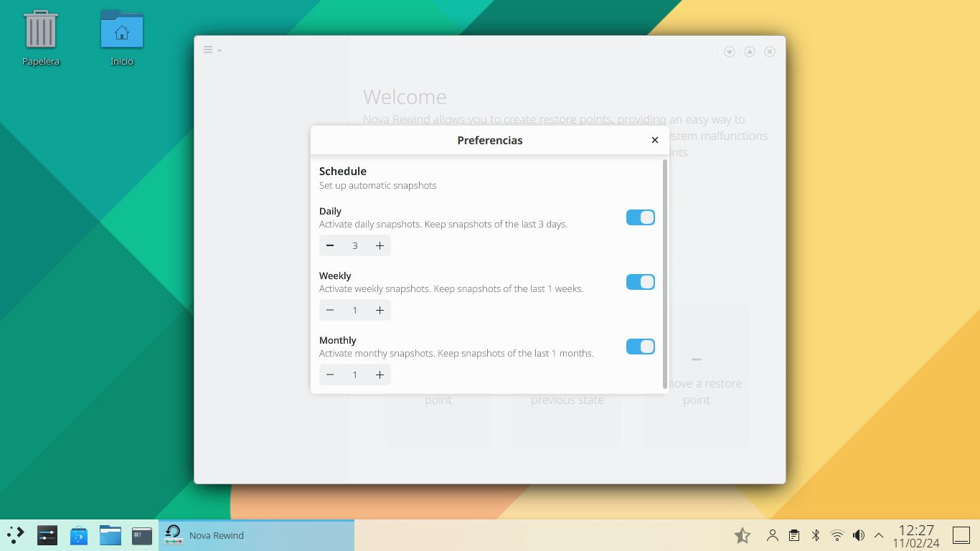This screenshot has width=980, height=551.
Task: Open Dolphin file manager from taskbar
Action: point(110,534)
